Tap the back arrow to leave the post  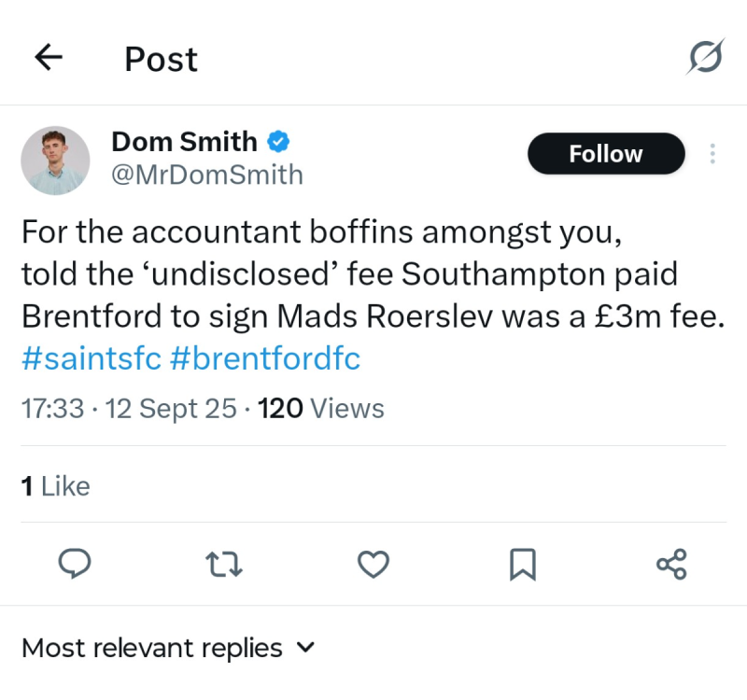coord(47,57)
